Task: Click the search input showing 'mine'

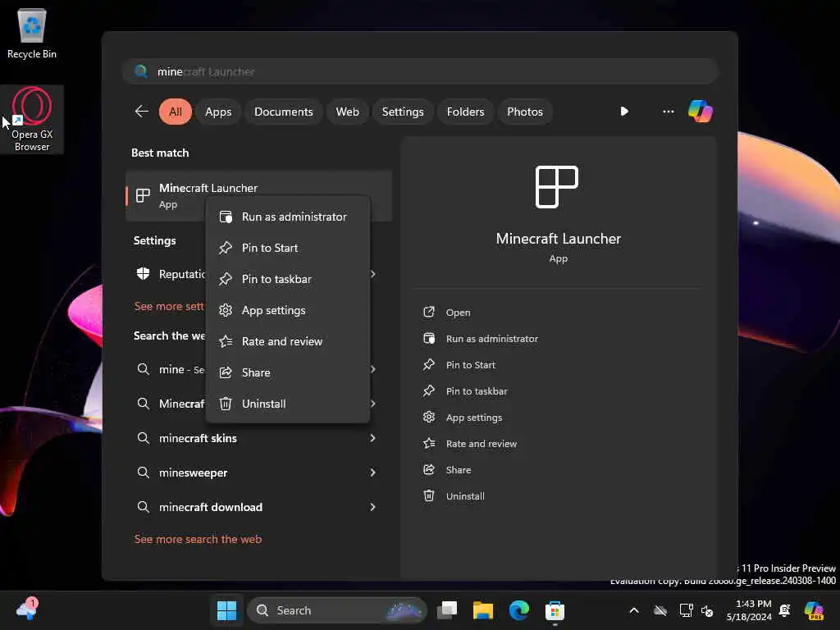Action: tap(420, 71)
